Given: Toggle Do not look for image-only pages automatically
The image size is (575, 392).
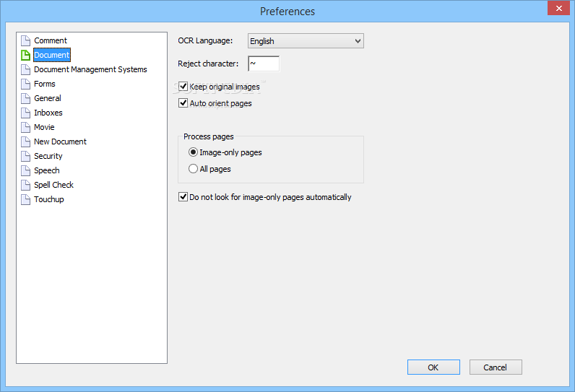Looking at the screenshot, I should coord(183,197).
